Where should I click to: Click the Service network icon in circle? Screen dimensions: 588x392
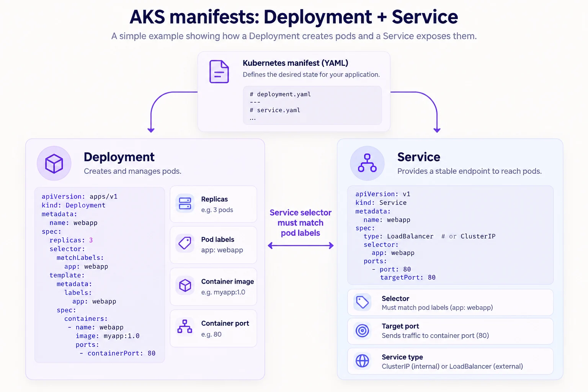tap(367, 163)
